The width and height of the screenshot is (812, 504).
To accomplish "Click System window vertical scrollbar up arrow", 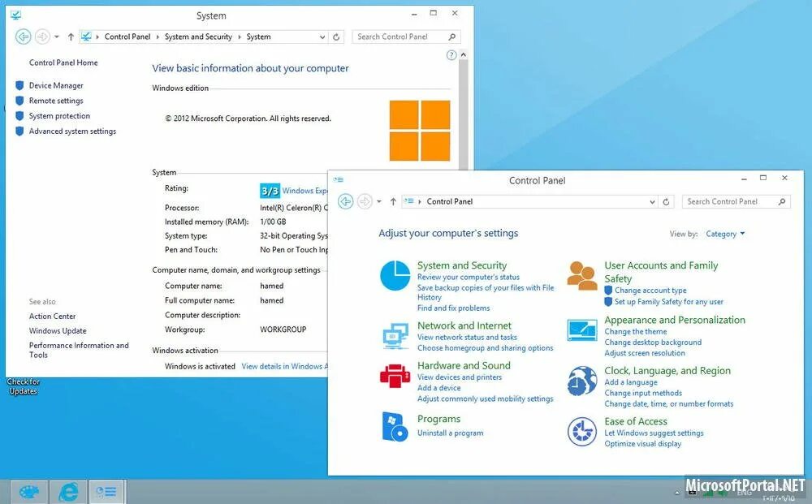I will pos(464,55).
